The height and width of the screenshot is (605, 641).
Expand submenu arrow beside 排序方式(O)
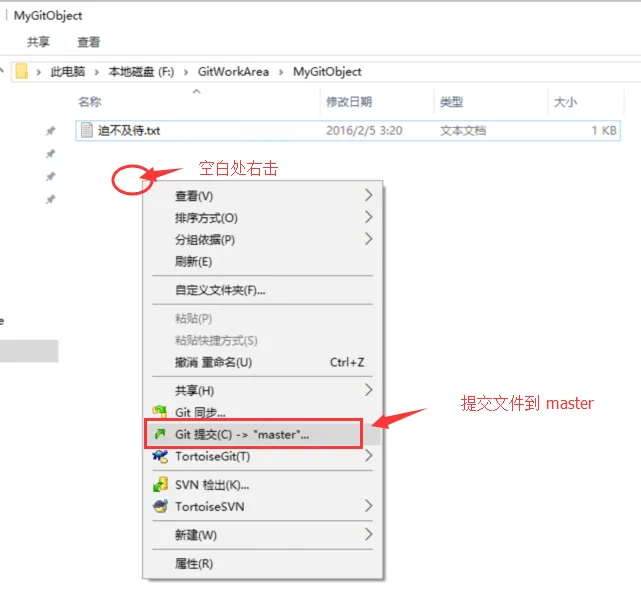[x=368, y=217]
